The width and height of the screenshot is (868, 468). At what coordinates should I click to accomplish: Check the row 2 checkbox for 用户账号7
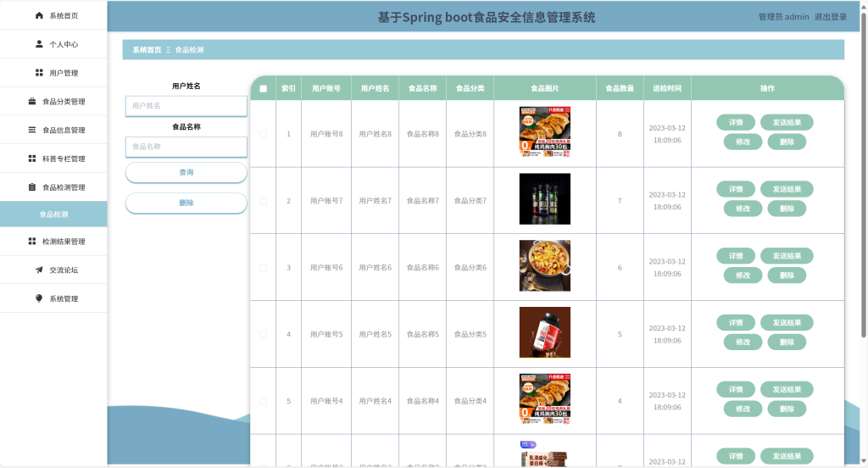click(263, 201)
